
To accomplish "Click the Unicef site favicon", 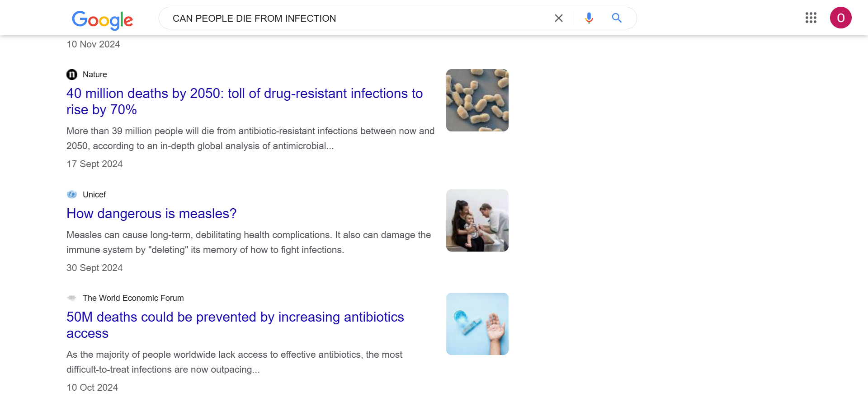I will pos(72,195).
